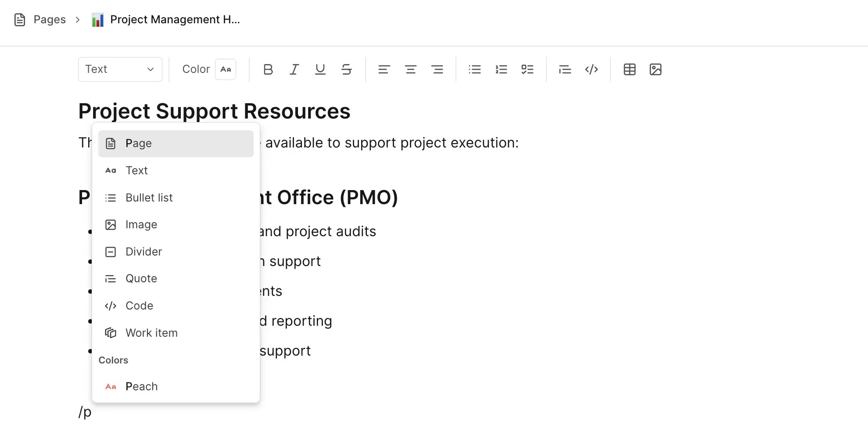
Task: Toggle bold formatting in the toolbar
Action: [268, 69]
